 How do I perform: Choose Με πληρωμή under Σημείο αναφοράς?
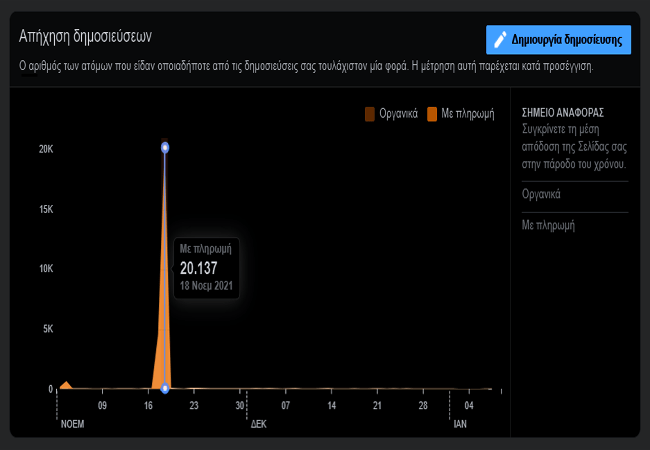[x=548, y=225]
